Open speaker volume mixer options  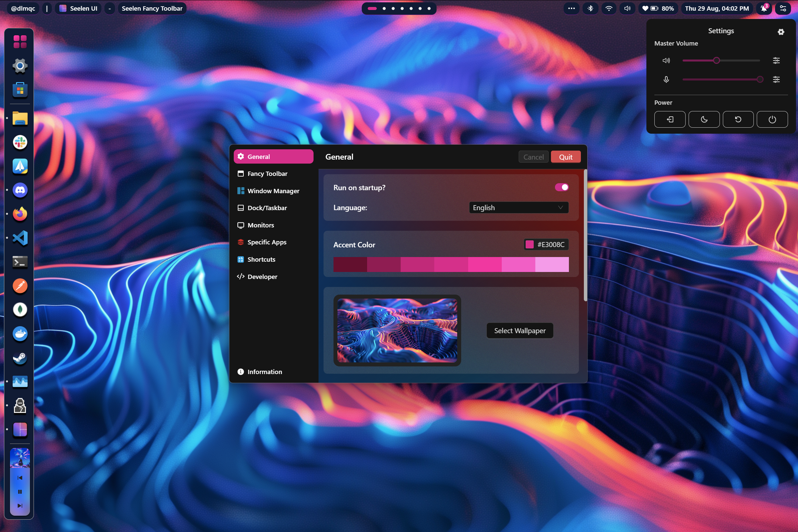776,61
